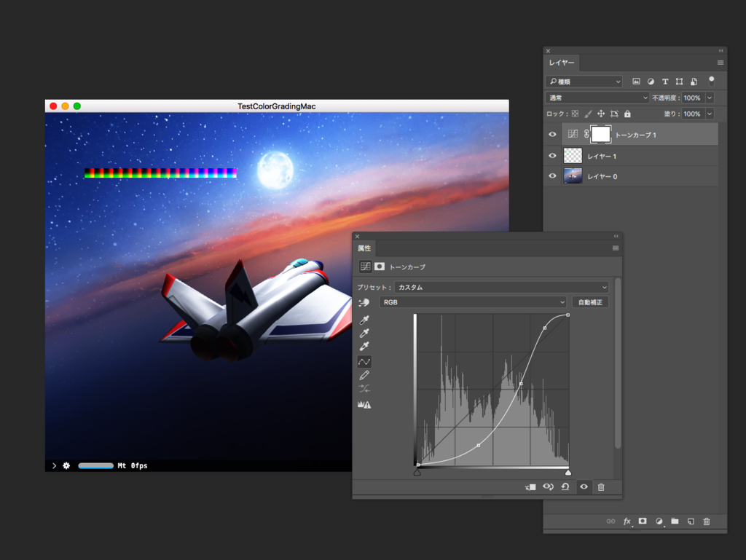The image size is (746, 560).
Task: Select the draw curve pencil tool
Action: (x=364, y=376)
